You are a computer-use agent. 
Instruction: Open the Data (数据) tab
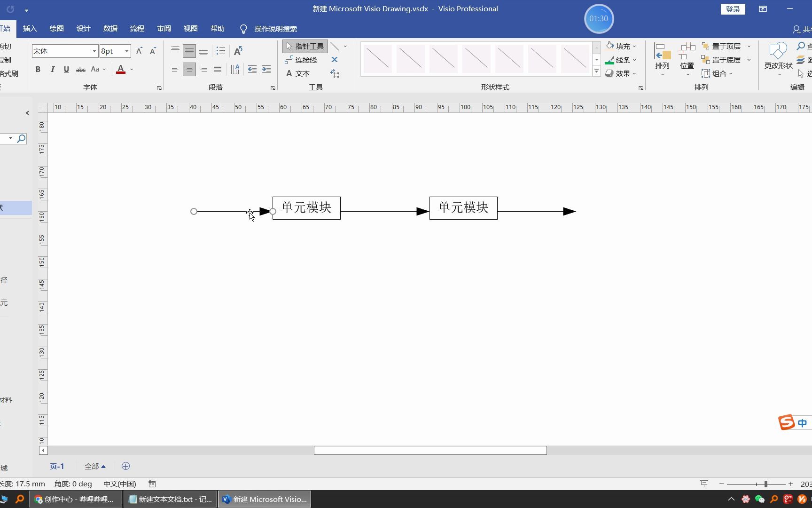pos(110,29)
